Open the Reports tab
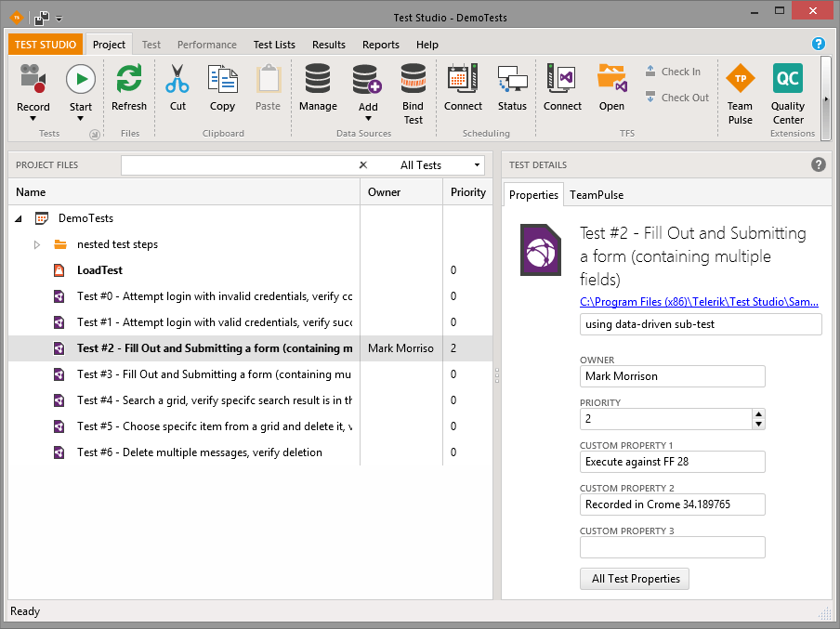840x629 pixels. click(x=380, y=45)
